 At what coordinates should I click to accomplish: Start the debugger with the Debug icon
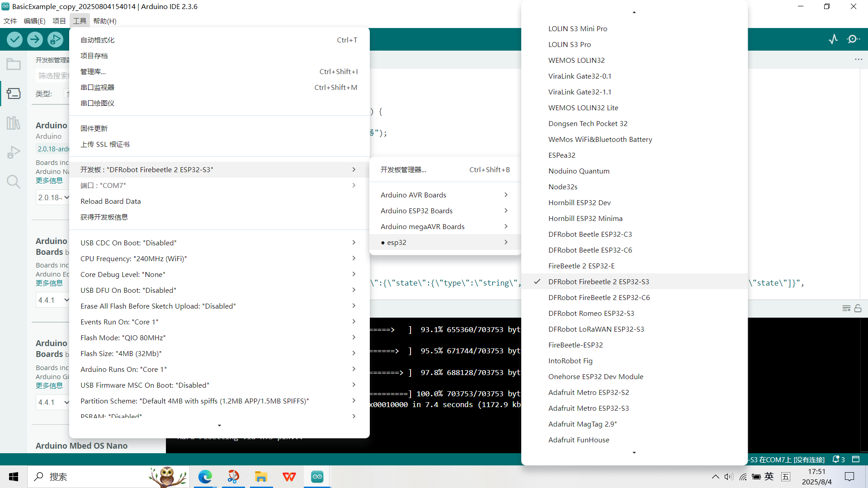(55, 40)
